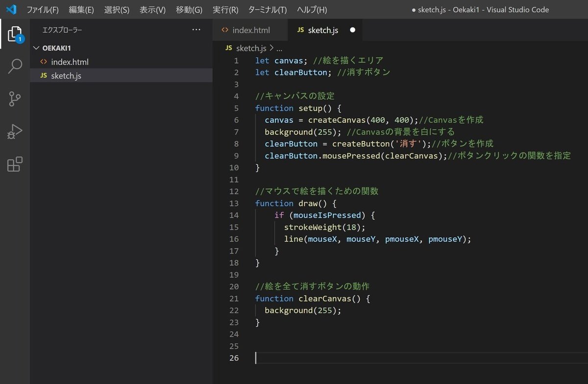Open the 実行(R) menu

pos(225,10)
